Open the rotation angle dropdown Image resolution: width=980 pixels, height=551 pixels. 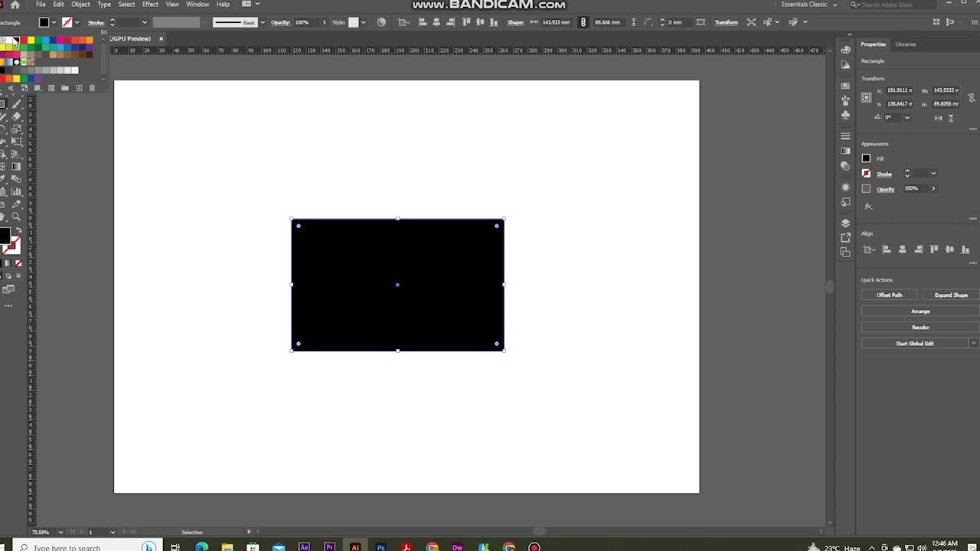[907, 118]
